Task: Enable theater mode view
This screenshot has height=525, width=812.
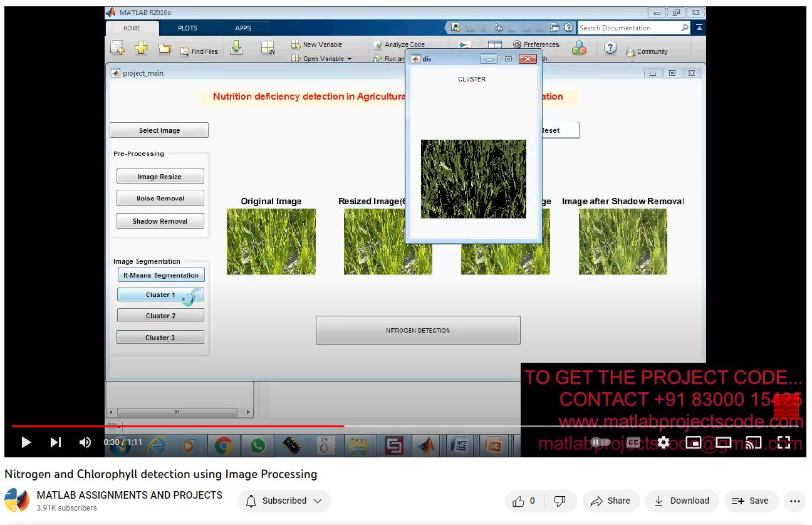Action: (x=724, y=442)
